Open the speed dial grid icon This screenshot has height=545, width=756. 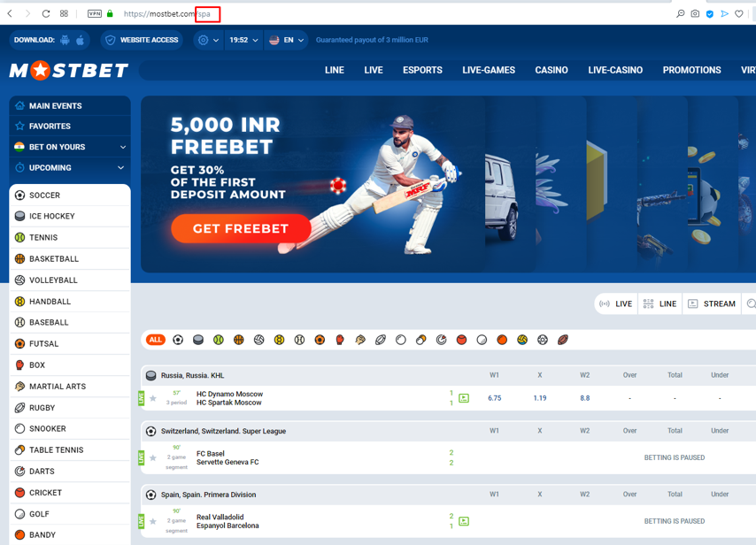click(64, 13)
